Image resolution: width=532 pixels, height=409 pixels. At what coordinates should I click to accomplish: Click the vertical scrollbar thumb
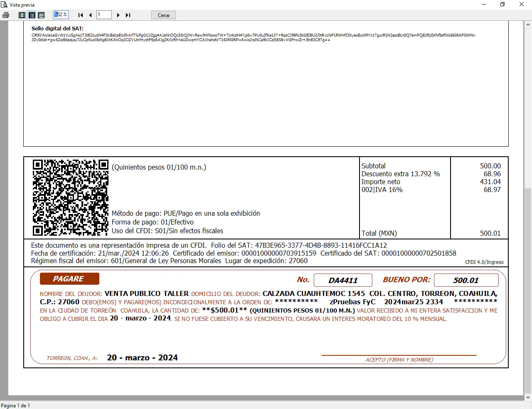pyautogui.click(x=528, y=290)
